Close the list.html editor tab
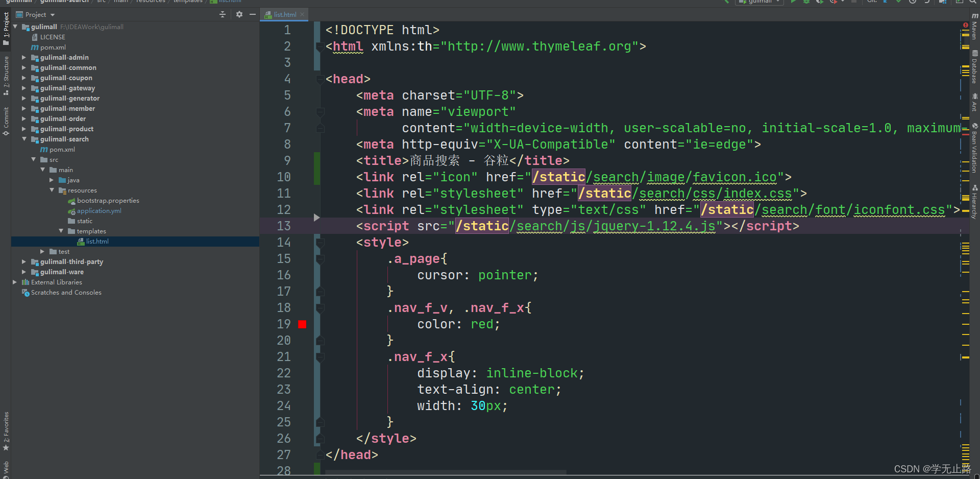 [x=302, y=15]
